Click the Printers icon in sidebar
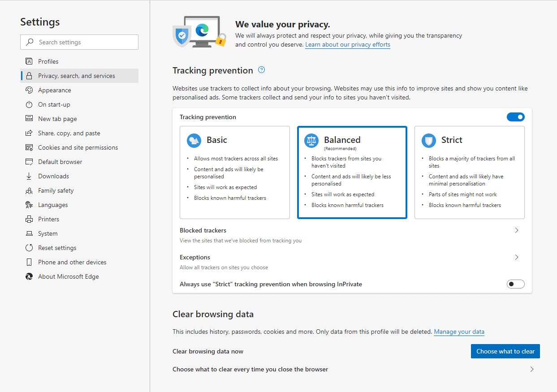The width and height of the screenshot is (557, 392). pyautogui.click(x=29, y=219)
